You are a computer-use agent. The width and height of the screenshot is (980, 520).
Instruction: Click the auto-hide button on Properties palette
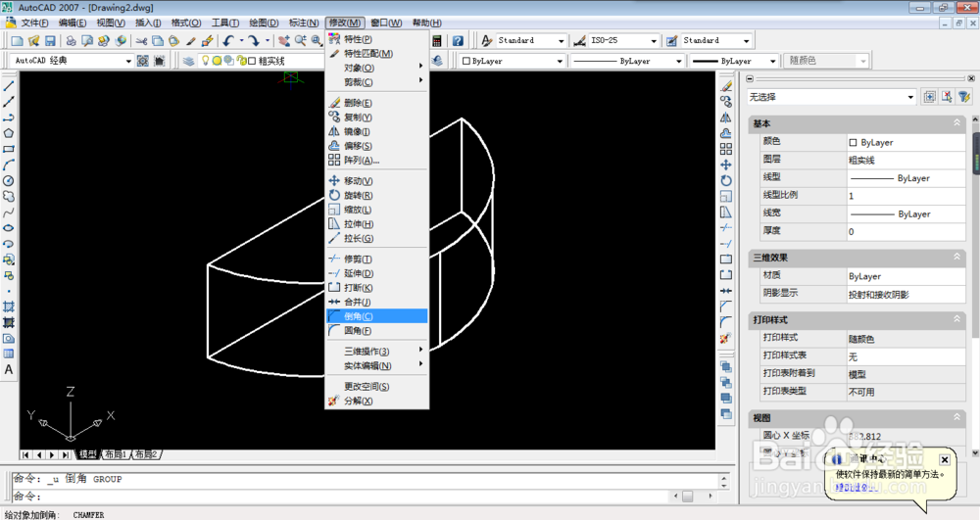point(750,78)
